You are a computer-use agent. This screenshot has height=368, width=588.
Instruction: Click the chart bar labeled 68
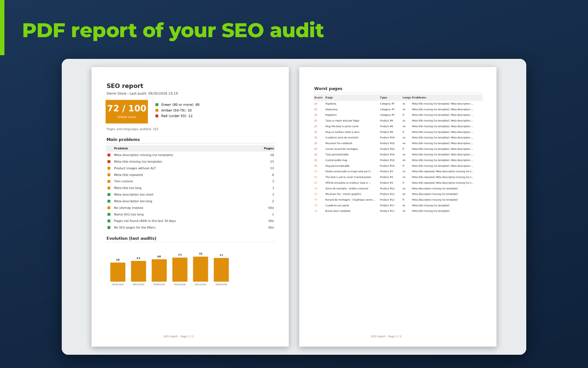(159, 270)
